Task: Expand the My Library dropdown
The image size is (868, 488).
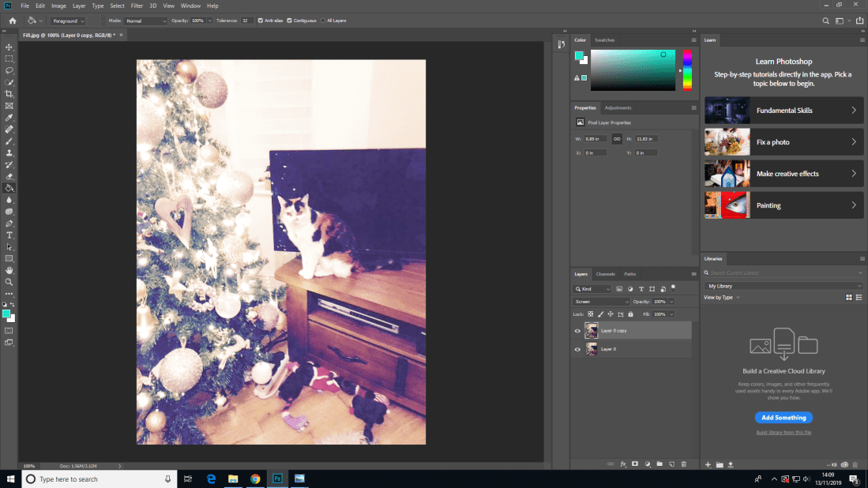Action: 783,286
